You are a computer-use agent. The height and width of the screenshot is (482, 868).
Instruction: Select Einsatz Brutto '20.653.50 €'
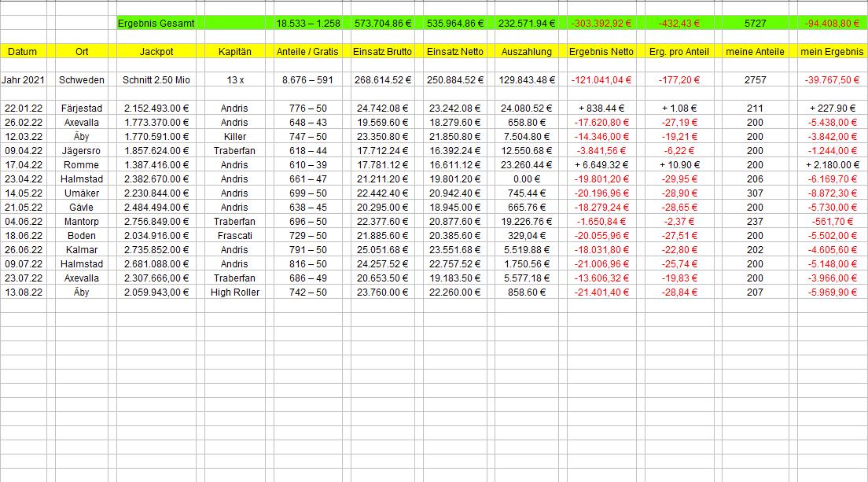pos(382,278)
